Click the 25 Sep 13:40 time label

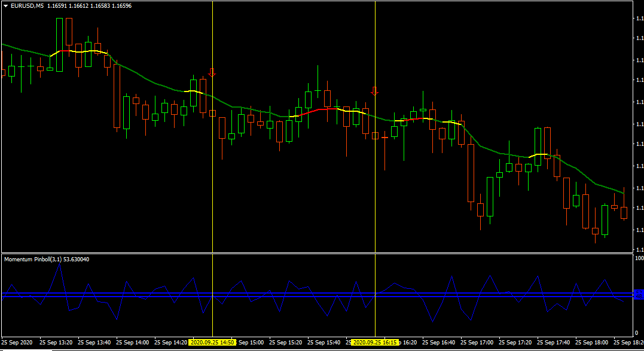coord(94,343)
